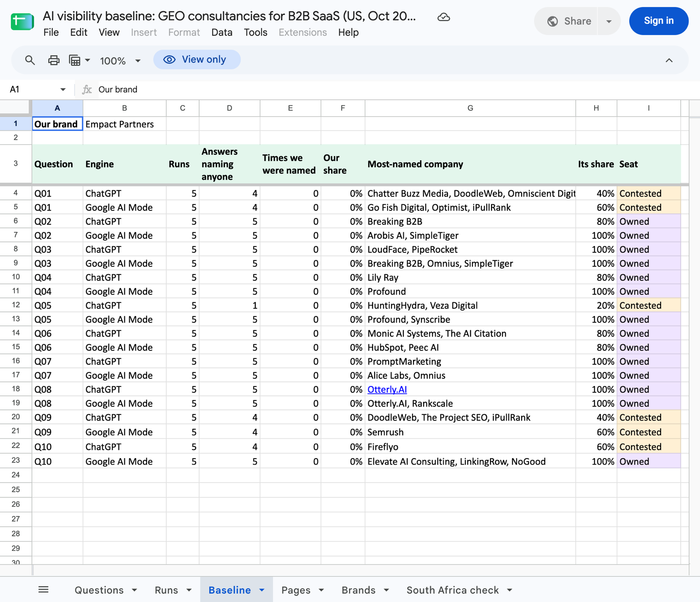
Task: Select the 'Most-named company' header cell
Action: 470,164
